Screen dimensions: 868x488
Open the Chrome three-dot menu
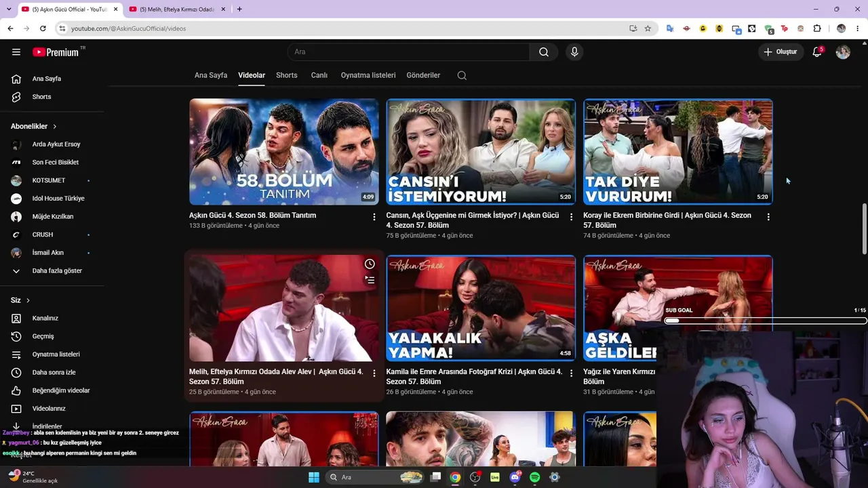pyautogui.click(x=858, y=28)
